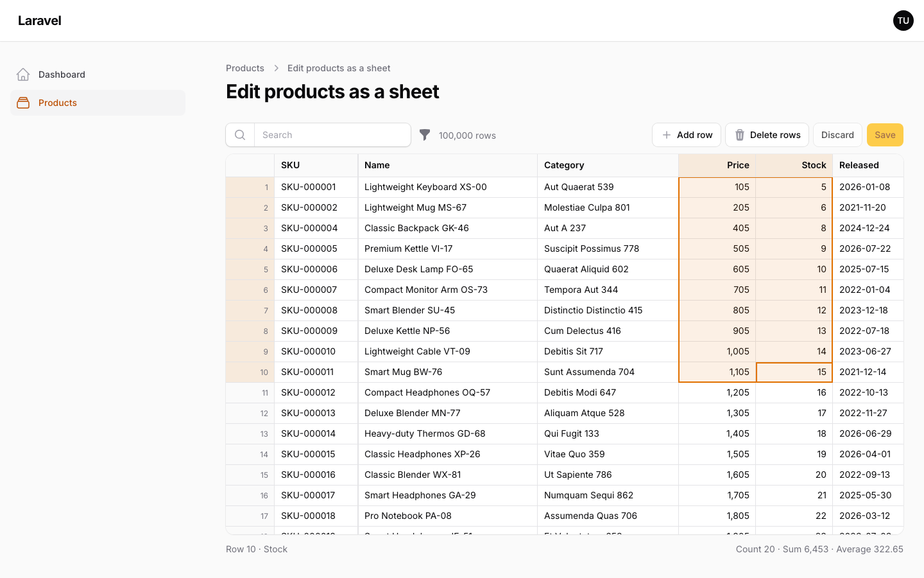
Task: Click cell Qui Fugit 133
Action: coord(608,434)
